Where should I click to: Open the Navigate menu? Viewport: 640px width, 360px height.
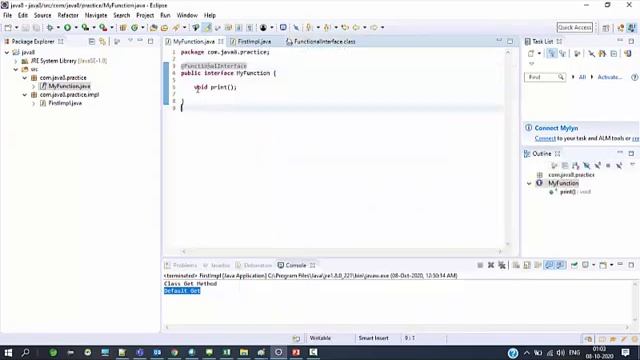point(96,16)
